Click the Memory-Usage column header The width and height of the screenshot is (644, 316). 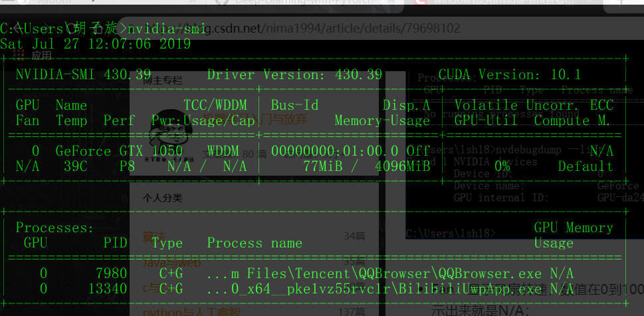[382, 120]
